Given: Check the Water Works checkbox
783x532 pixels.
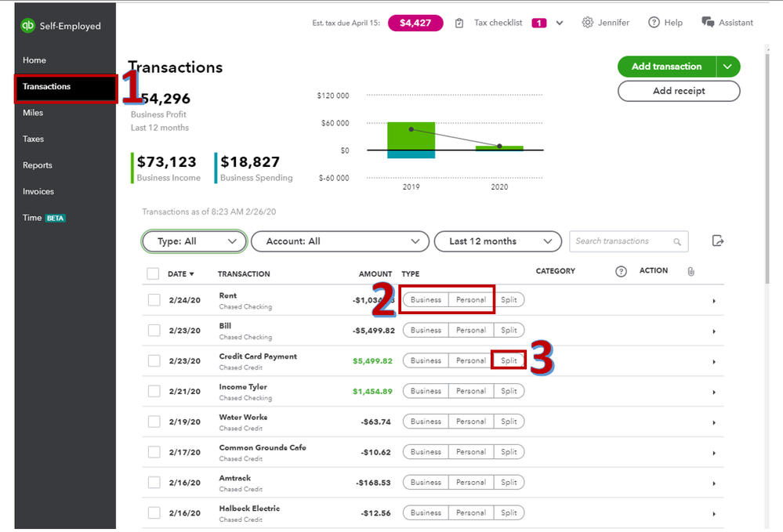Looking at the screenshot, I should tap(154, 422).
